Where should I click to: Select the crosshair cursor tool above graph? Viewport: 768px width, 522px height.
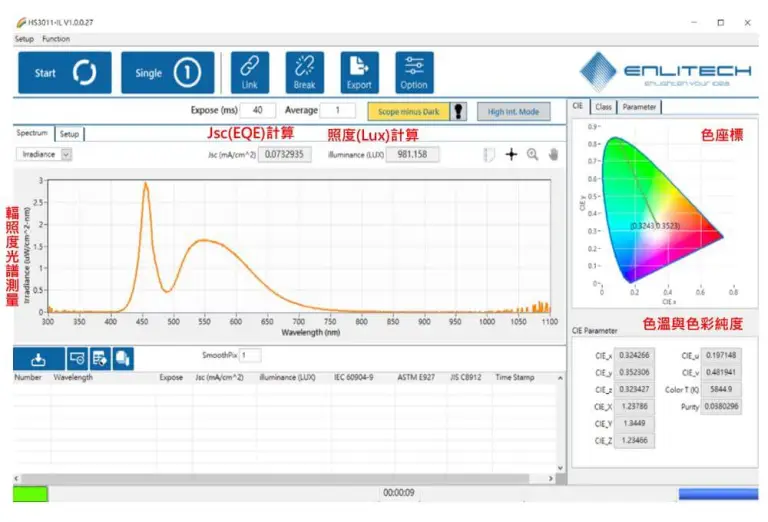[511, 154]
